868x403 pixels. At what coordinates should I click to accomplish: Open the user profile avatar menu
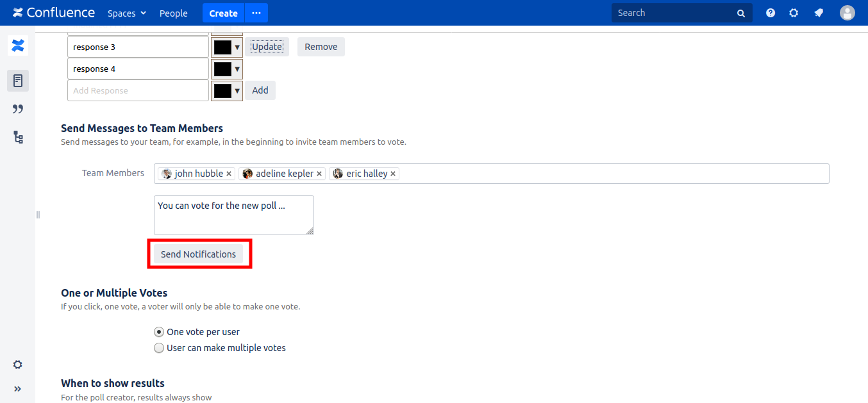pyautogui.click(x=847, y=13)
